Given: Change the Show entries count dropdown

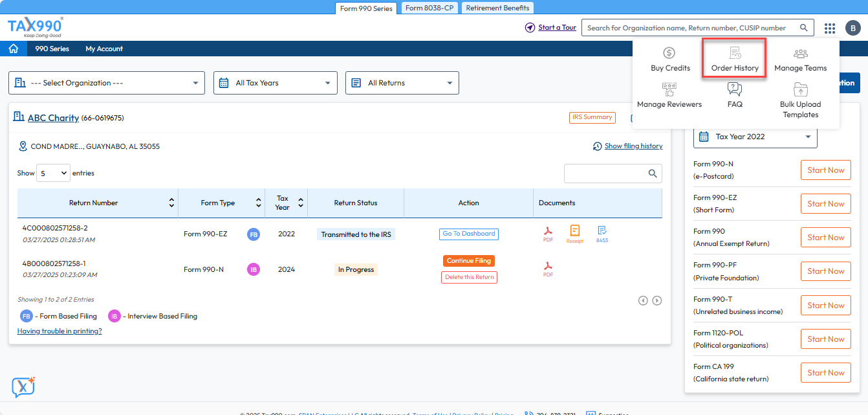Looking at the screenshot, I should 53,173.
